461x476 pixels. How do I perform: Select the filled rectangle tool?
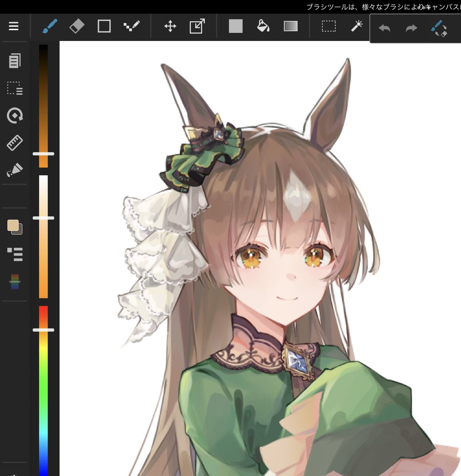[x=236, y=27]
